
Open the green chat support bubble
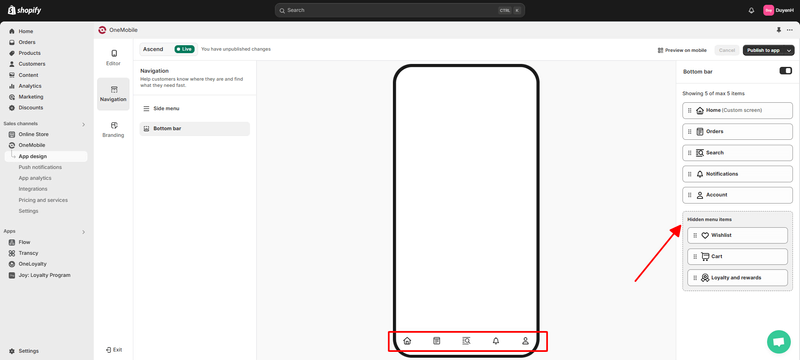(x=779, y=342)
